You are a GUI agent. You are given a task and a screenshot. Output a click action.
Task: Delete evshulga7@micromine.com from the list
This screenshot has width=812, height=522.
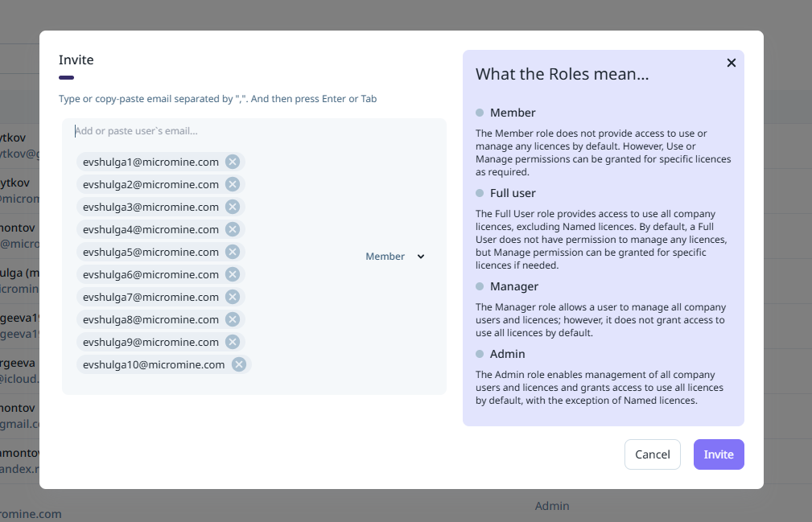(x=233, y=297)
